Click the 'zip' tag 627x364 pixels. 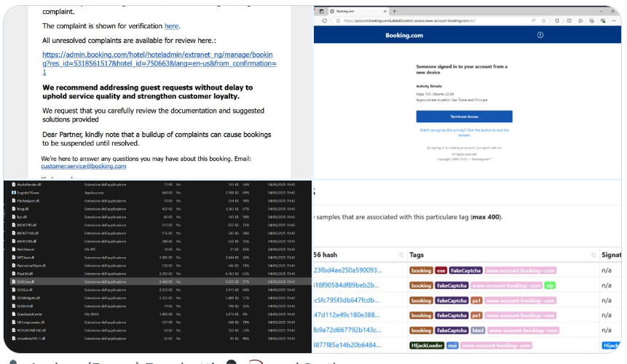550,285
